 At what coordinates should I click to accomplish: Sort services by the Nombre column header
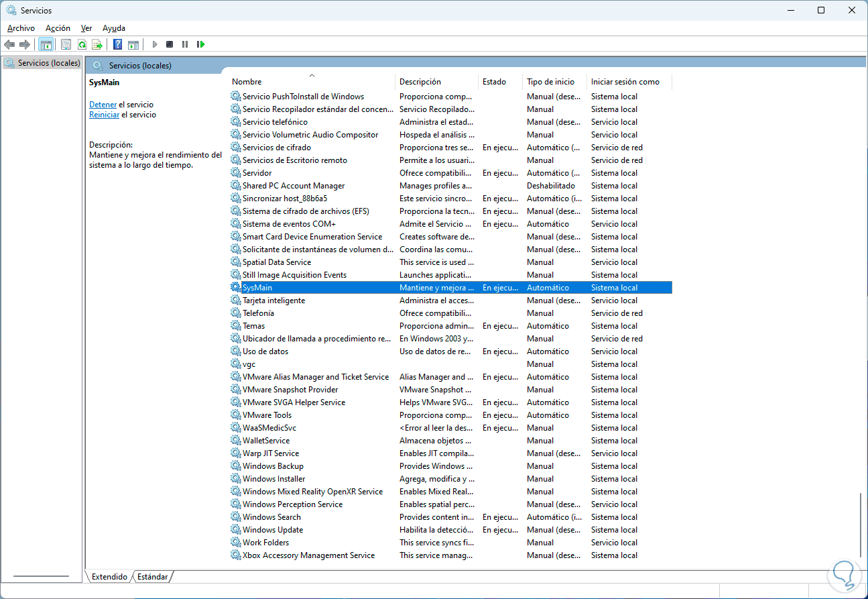[312, 82]
